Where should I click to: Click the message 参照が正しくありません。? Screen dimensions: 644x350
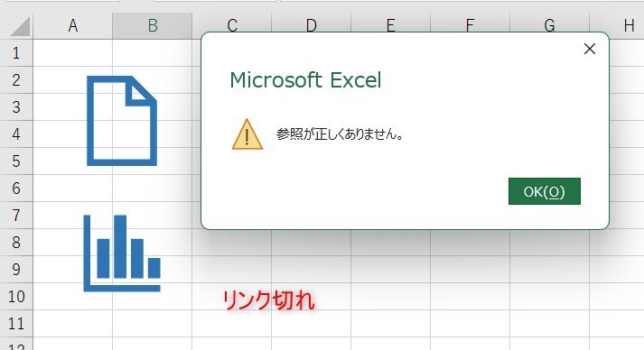point(340,134)
